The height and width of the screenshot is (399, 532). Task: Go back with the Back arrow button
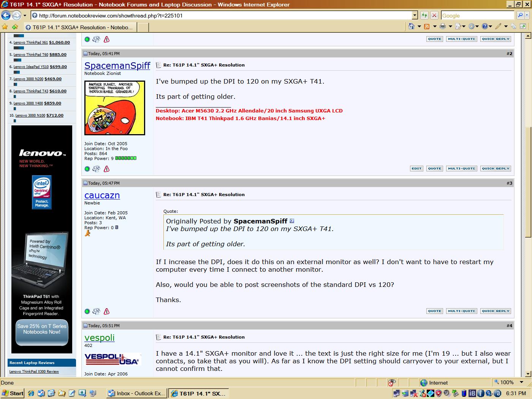tap(6, 16)
